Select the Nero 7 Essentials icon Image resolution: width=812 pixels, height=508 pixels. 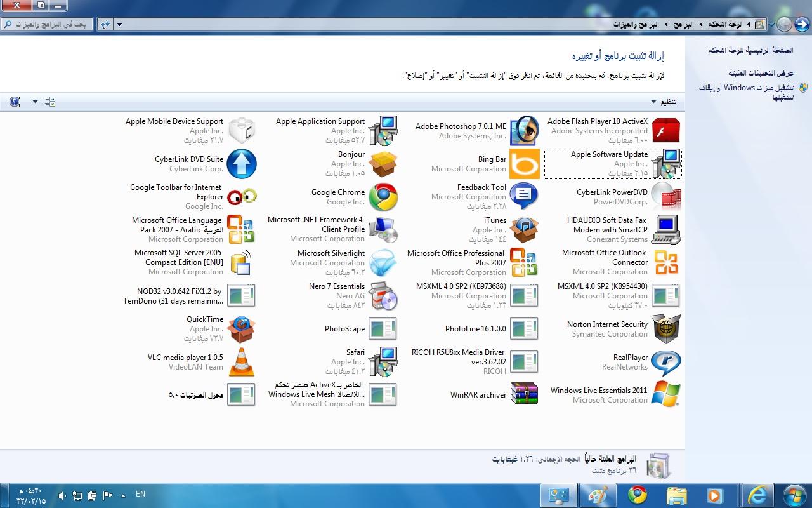(383, 296)
